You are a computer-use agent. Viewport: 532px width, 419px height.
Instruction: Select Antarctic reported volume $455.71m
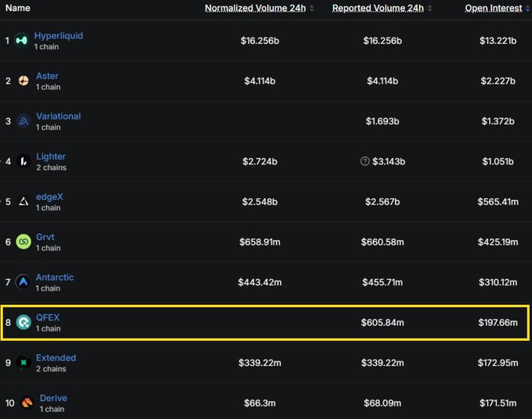383,282
